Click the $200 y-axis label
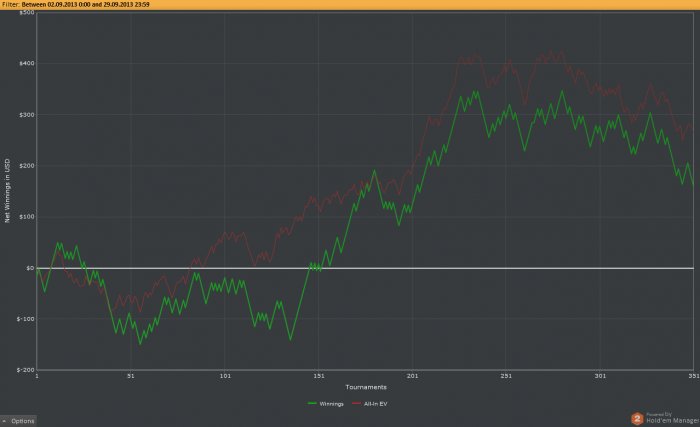The height and width of the screenshot is (427, 700). point(27,166)
